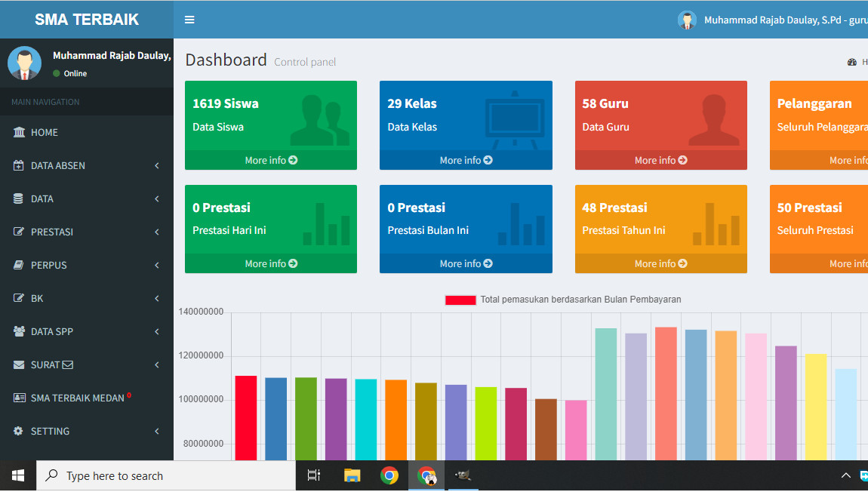Click the SURAT envelope icon
868x492 pixels.
click(x=19, y=364)
